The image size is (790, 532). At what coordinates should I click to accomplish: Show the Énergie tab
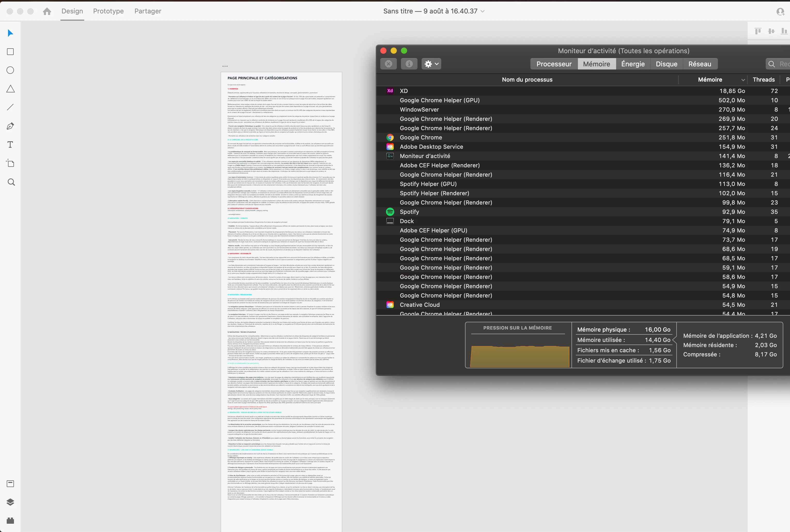pyautogui.click(x=633, y=64)
